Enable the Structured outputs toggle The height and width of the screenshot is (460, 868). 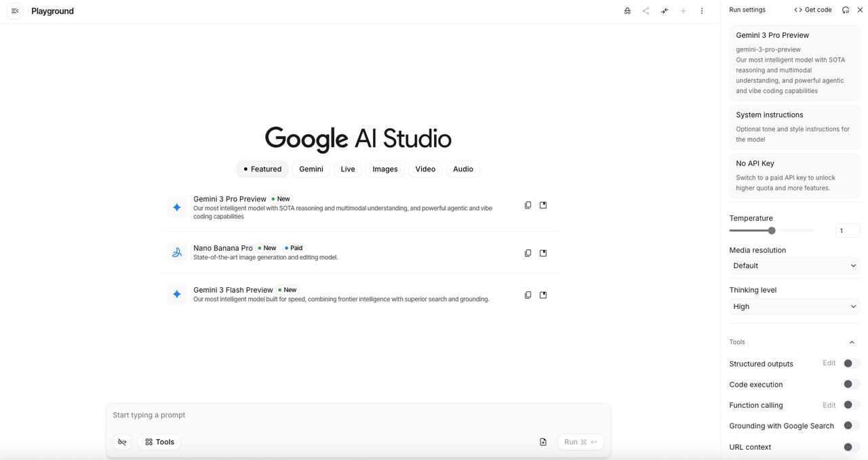click(851, 364)
